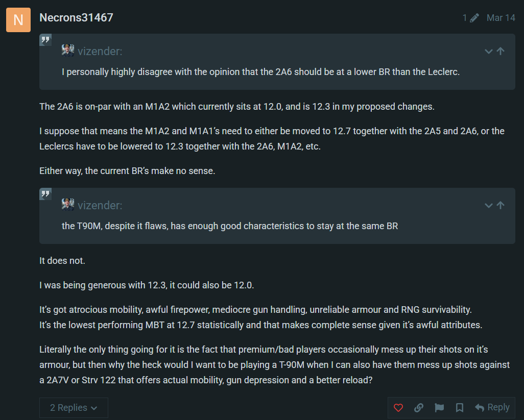Jump to the T90M quoted post via up arrow
This screenshot has width=524, height=420.
tap(501, 205)
